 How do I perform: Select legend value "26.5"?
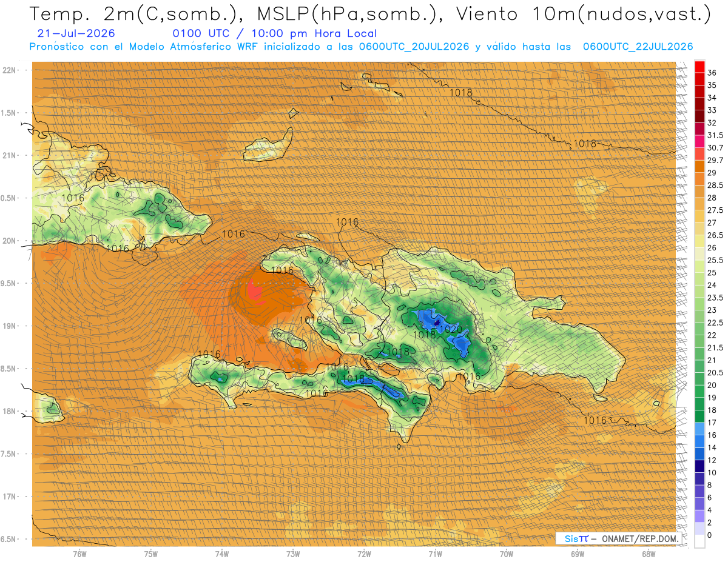[715, 235]
